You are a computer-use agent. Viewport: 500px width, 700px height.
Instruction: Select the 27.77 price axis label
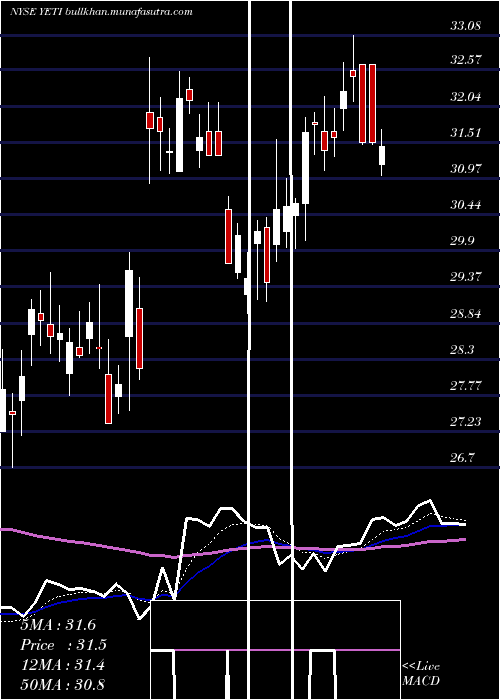(x=465, y=386)
